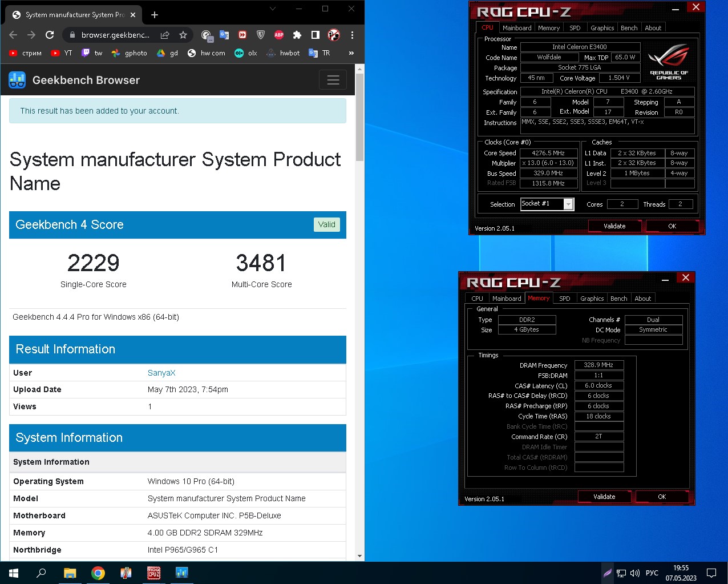This screenshot has width=728, height=584.
Task: Open Graphics tab in bottom CPU-Z
Action: pos(592,299)
